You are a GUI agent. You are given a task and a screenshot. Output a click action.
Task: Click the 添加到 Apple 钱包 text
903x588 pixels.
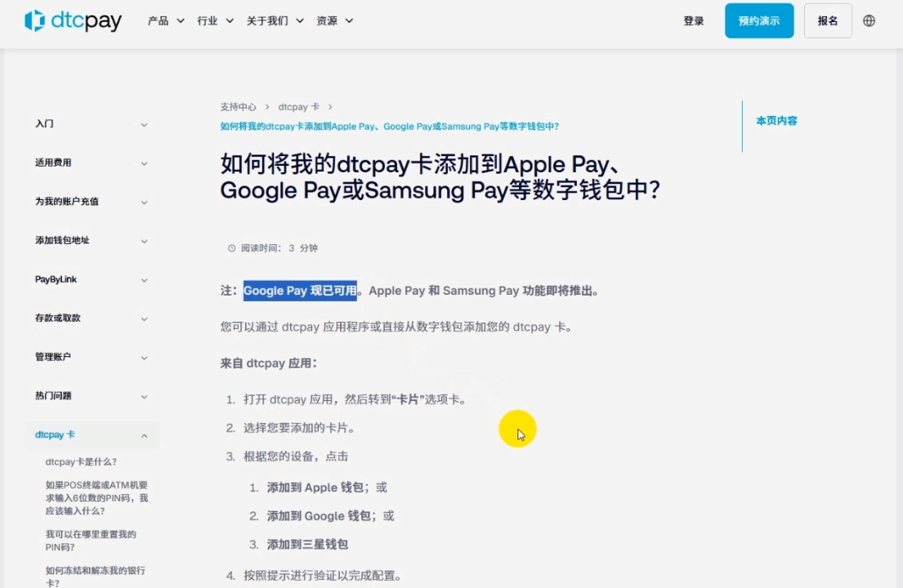point(315,488)
